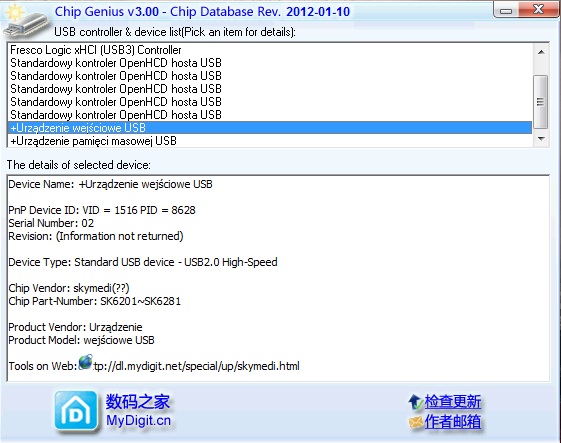Click the device list scroll down arrow
Screen dimensions: 561x443
[541, 139]
